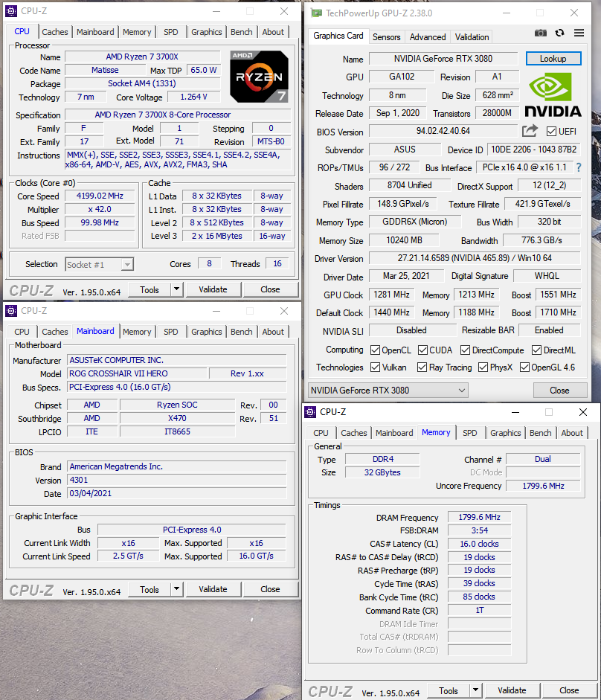Click the CPU-Z app icon in Memory window title bar
Image resolution: width=601 pixels, height=700 pixels.
pos(310,412)
